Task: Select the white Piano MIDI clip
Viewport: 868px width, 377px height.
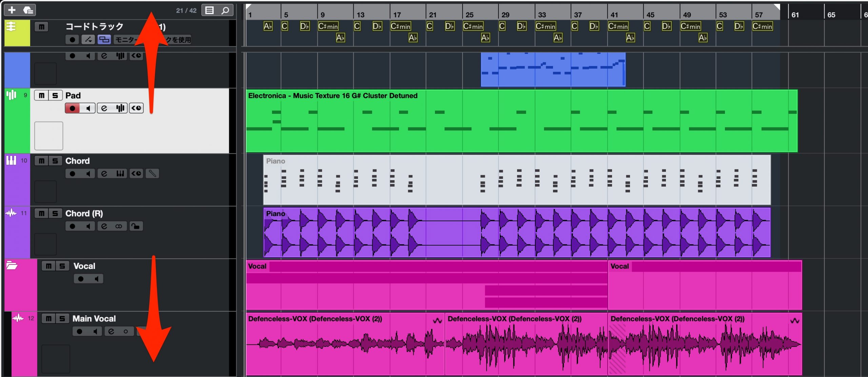Action: 517,180
